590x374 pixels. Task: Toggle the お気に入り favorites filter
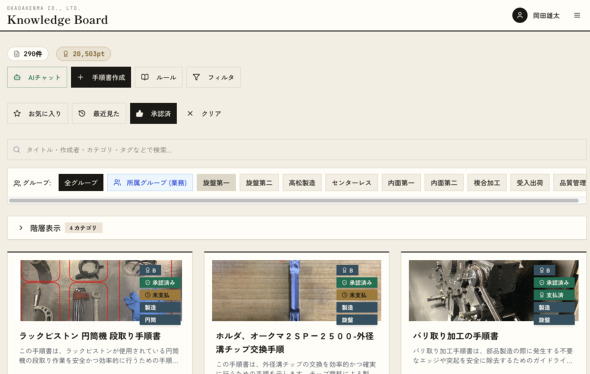(38, 113)
